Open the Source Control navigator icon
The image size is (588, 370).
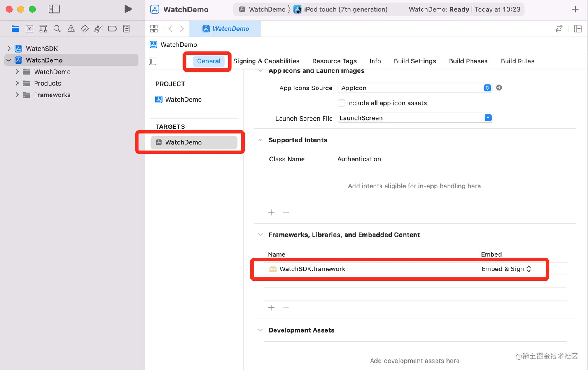click(29, 28)
